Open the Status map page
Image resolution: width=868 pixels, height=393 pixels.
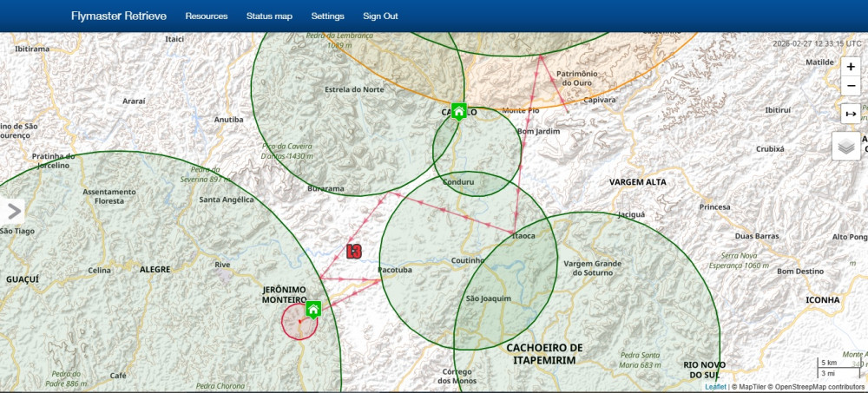point(269,16)
